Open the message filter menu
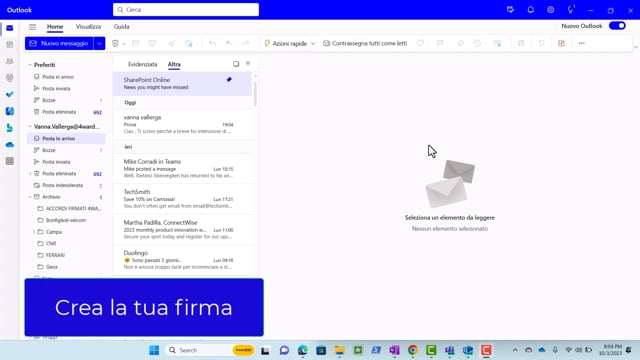Viewport: 640px width, 360px height. coord(248,64)
